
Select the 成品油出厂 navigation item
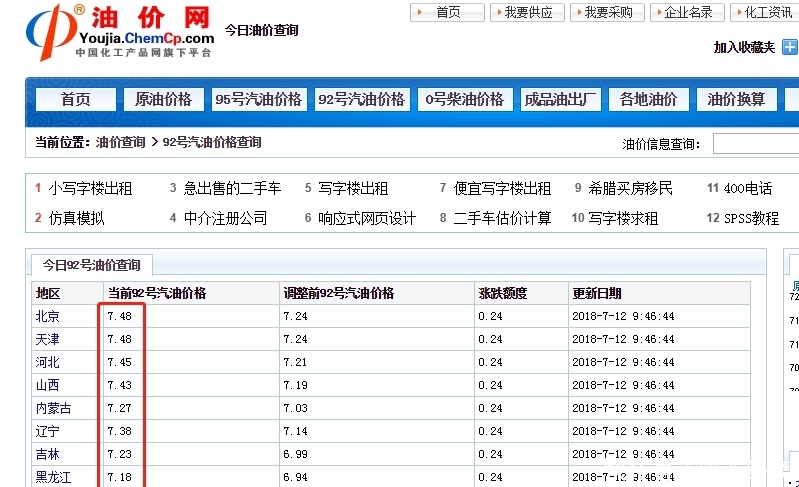pyautogui.click(x=561, y=99)
